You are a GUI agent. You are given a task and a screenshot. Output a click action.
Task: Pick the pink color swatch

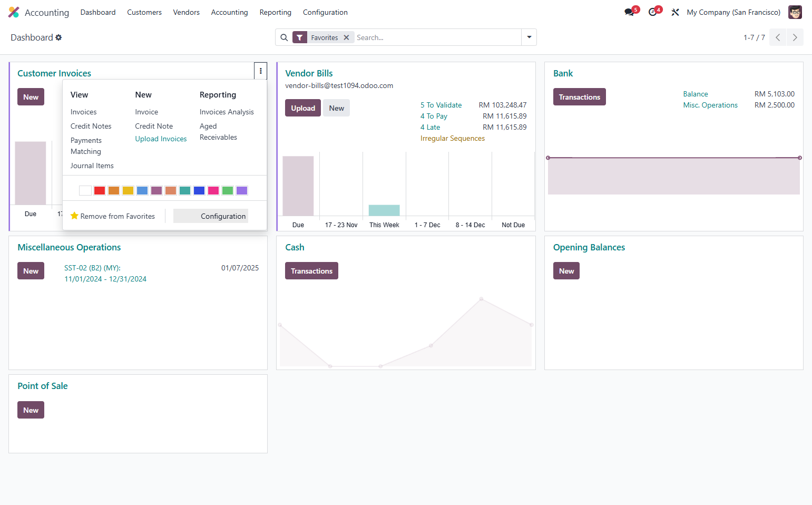click(x=213, y=191)
